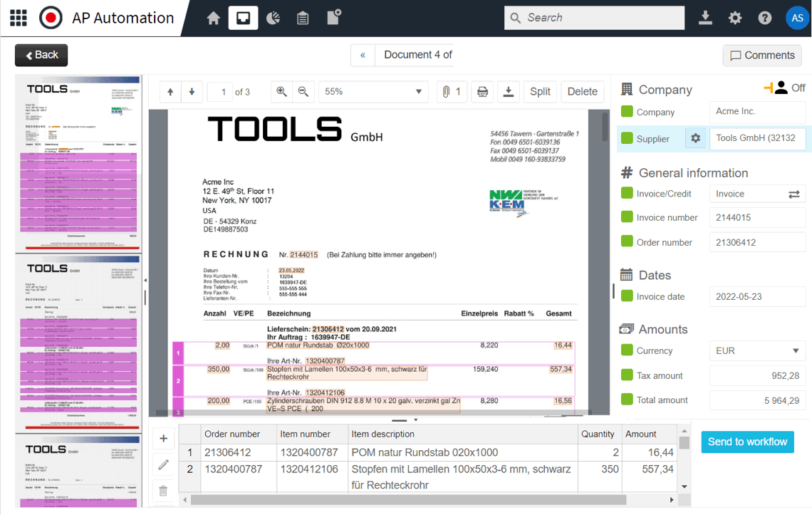Select the document inbox tab

pos(243,17)
